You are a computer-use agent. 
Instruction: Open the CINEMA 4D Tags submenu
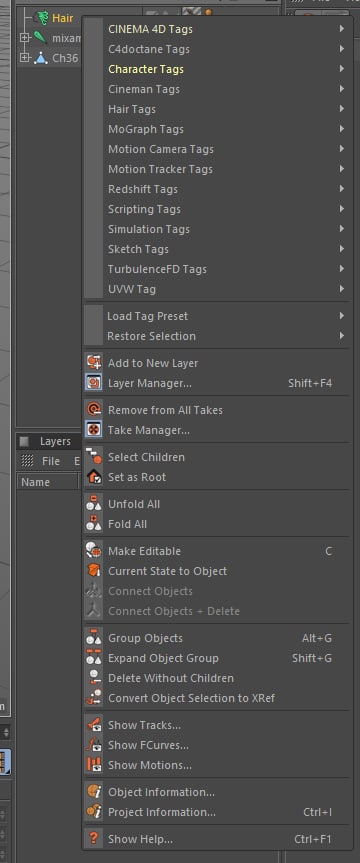[218, 29]
